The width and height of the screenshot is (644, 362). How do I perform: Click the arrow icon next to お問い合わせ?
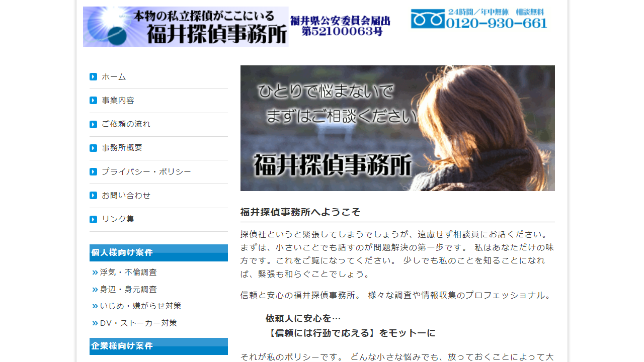coord(93,196)
